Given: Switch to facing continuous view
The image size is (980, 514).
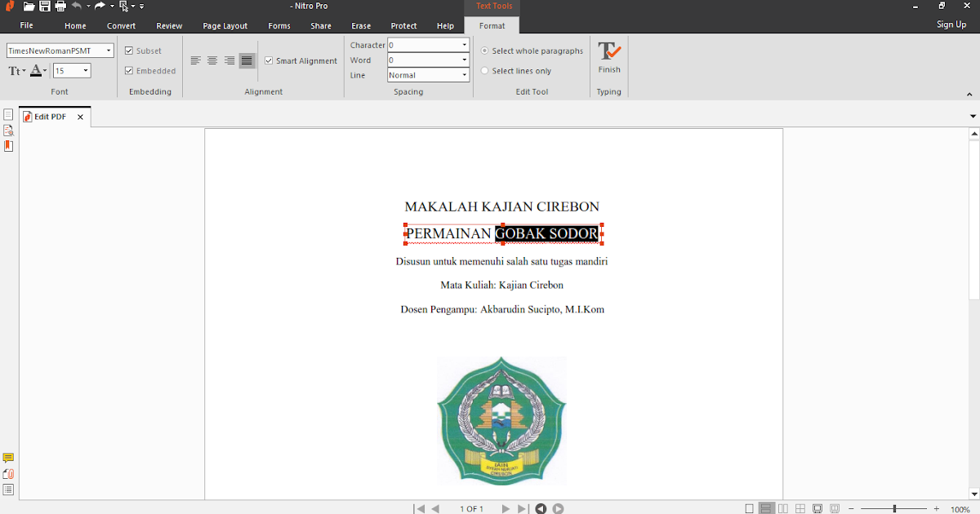Looking at the screenshot, I should point(800,508).
